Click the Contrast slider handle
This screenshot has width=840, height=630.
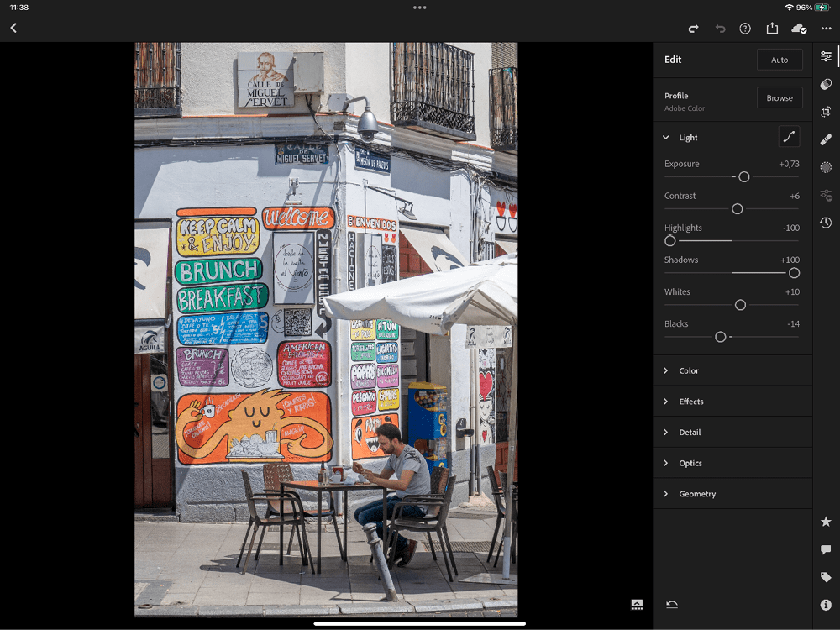tap(738, 209)
